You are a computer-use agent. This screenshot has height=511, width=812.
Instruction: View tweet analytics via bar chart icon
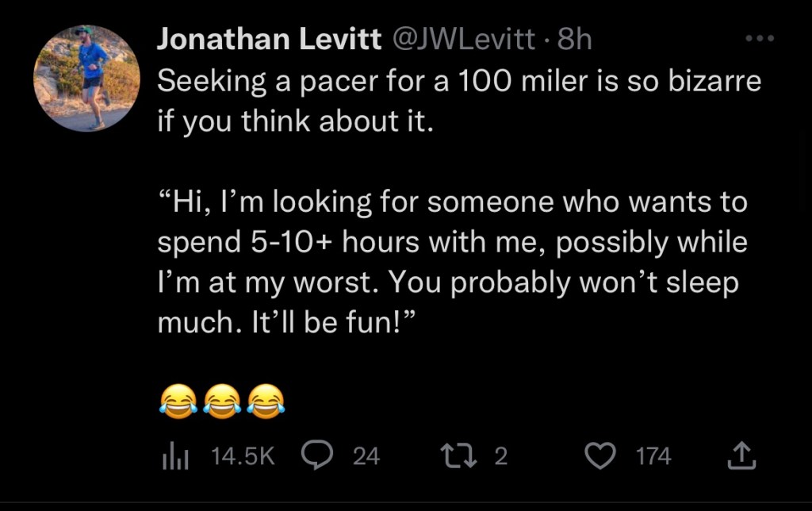tap(174, 455)
